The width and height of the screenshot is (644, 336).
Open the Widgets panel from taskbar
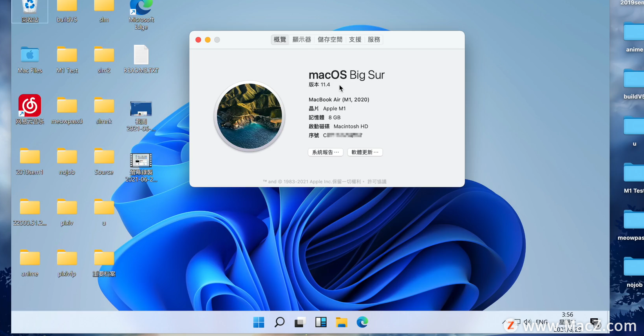pyautogui.click(x=321, y=322)
